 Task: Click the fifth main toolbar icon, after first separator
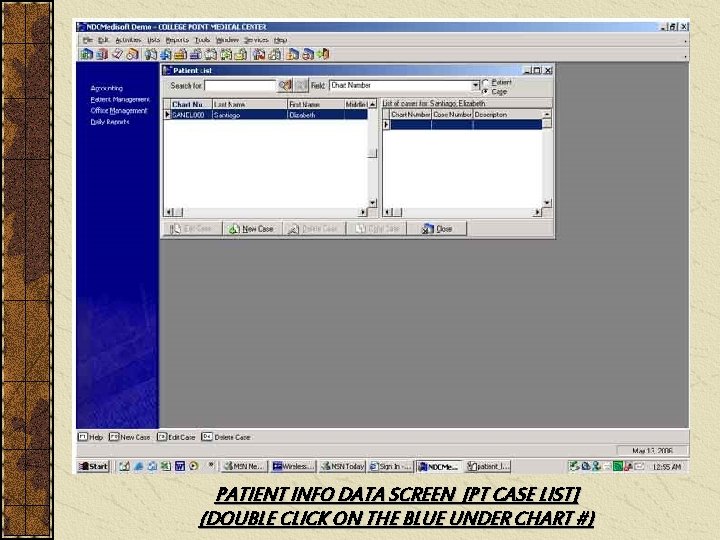151,54
